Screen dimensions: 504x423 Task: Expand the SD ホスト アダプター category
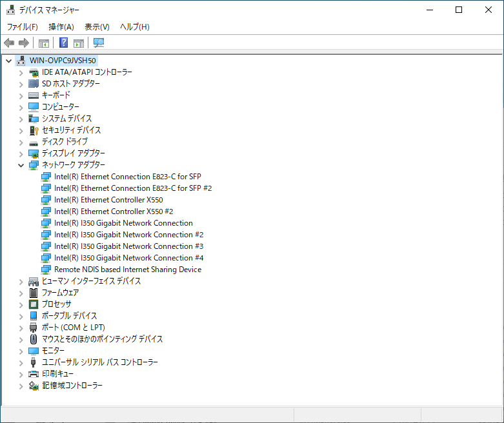[21, 84]
